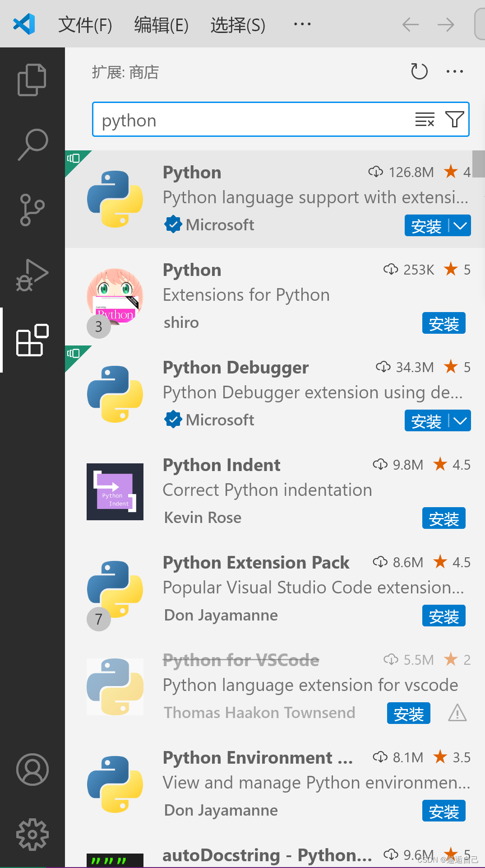This screenshot has width=485, height=868.
Task: Open Microsoft Python extension logo thumbnail
Action: pyautogui.click(x=115, y=199)
